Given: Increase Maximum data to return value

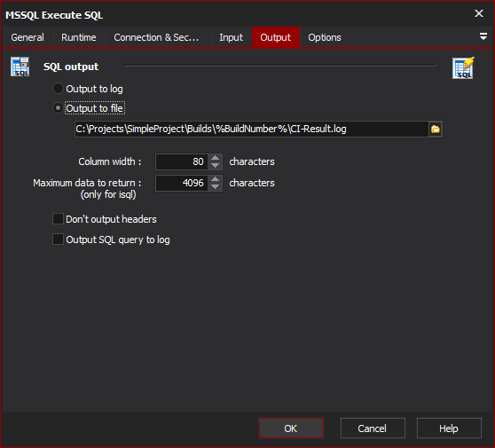Looking at the screenshot, I should [x=216, y=179].
